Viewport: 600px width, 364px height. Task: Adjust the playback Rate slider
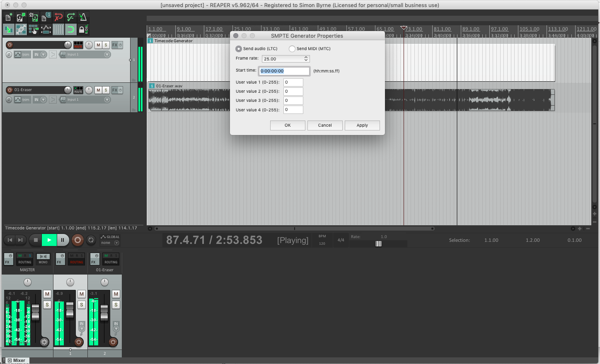point(378,243)
